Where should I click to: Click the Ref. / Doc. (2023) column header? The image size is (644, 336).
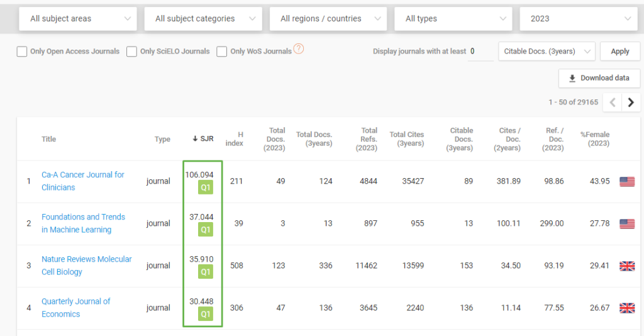[x=553, y=139]
